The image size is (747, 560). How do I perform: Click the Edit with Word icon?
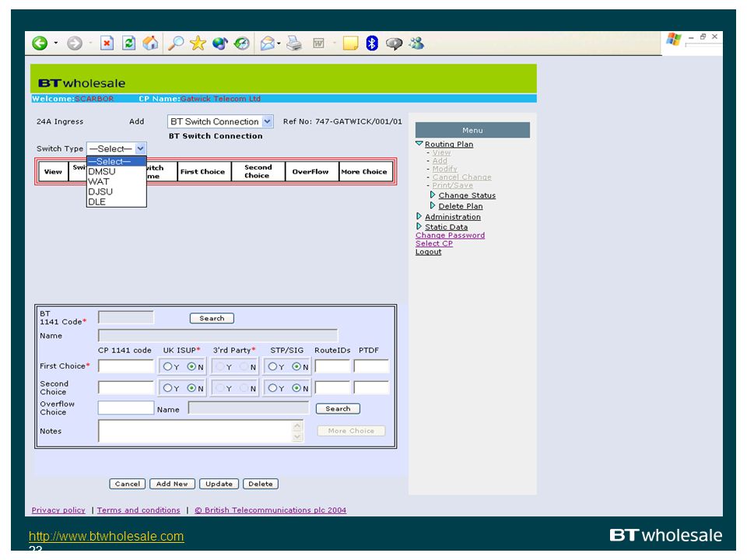(318, 44)
